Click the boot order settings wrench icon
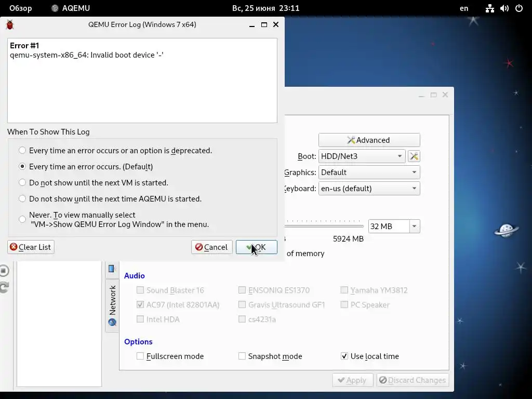The width and height of the screenshot is (532, 399). pyautogui.click(x=414, y=156)
